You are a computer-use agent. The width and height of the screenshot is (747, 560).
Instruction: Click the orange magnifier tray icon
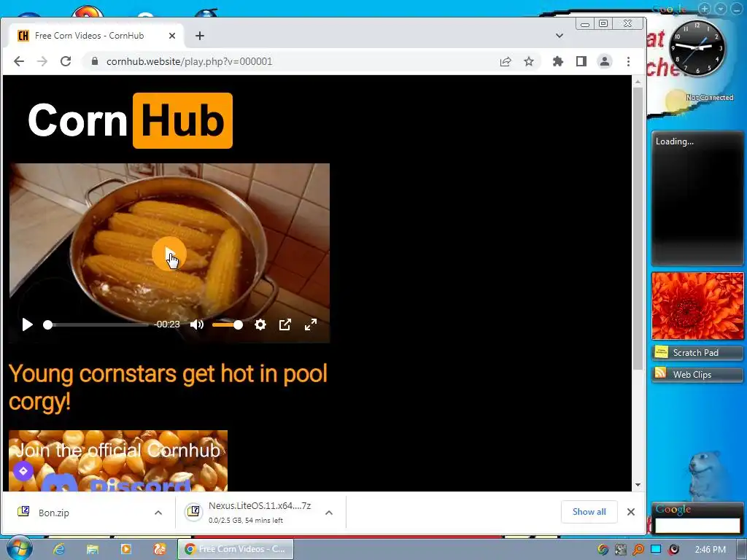[638, 550]
